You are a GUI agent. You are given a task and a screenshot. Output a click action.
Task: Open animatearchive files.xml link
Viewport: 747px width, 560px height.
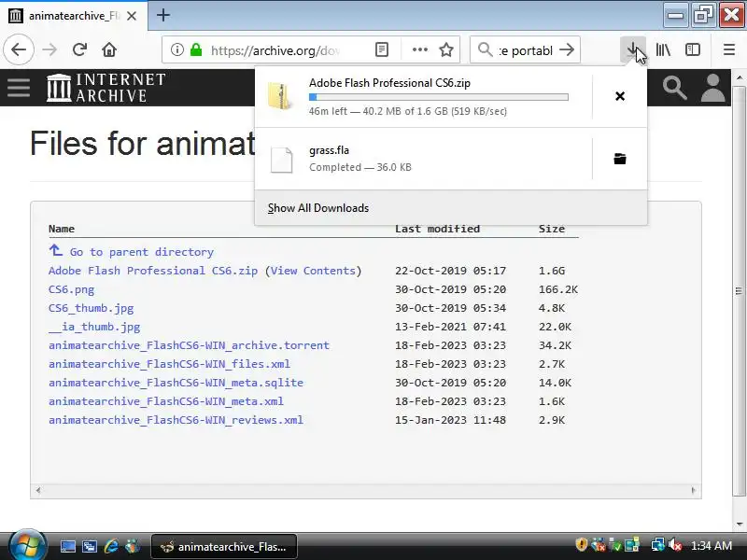[x=169, y=364]
